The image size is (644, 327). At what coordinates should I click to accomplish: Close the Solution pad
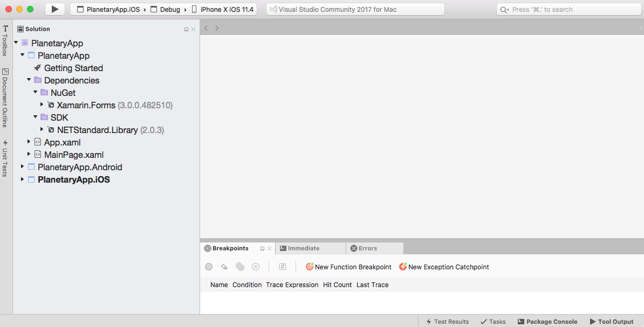[194, 29]
